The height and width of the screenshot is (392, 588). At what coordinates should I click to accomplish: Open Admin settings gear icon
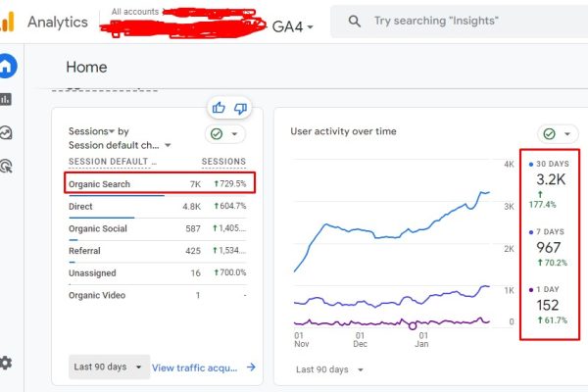click(x=6, y=363)
